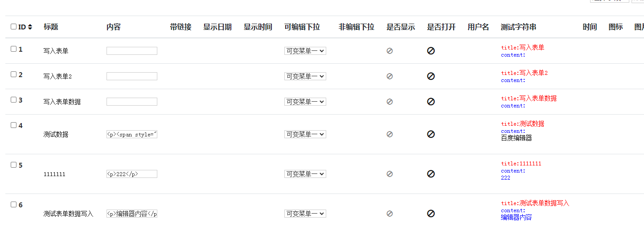This screenshot has height=239, width=644.
Task: Click the 是否打开 icon for 写入表单数据 row
Action: (431, 102)
